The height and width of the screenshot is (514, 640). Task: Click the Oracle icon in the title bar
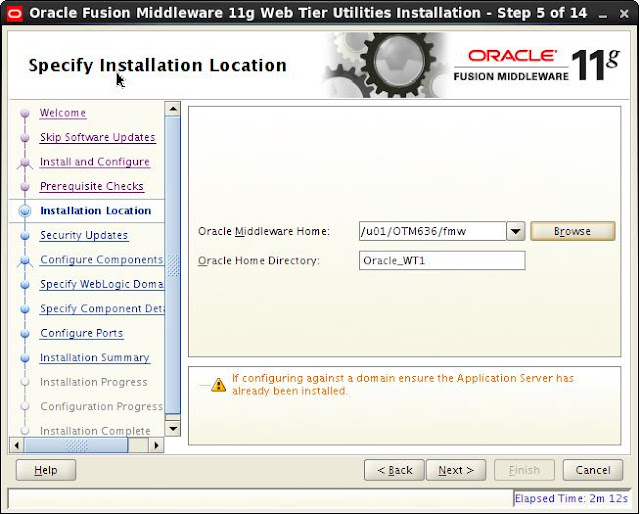pos(15,14)
